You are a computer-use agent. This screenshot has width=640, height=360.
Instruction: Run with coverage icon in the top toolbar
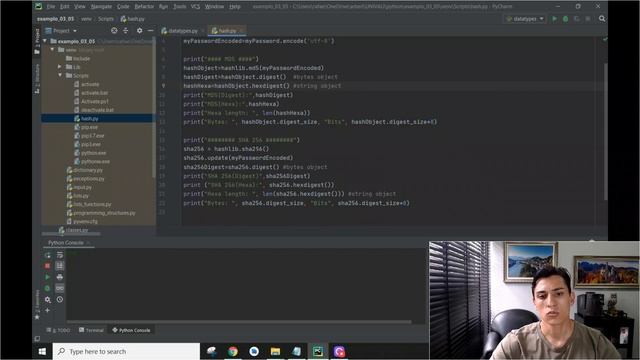576,19
